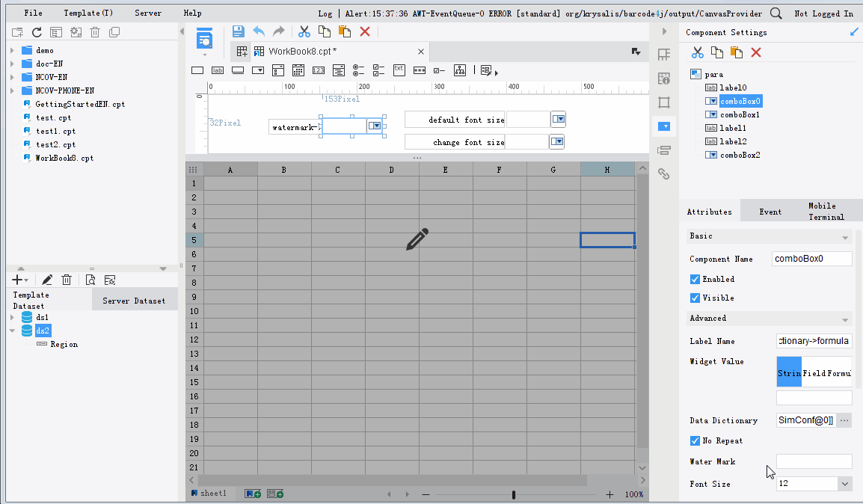This screenshot has height=504, width=863.
Task: Click the Cut scissors icon in toolbar
Action: pyautogui.click(x=304, y=31)
